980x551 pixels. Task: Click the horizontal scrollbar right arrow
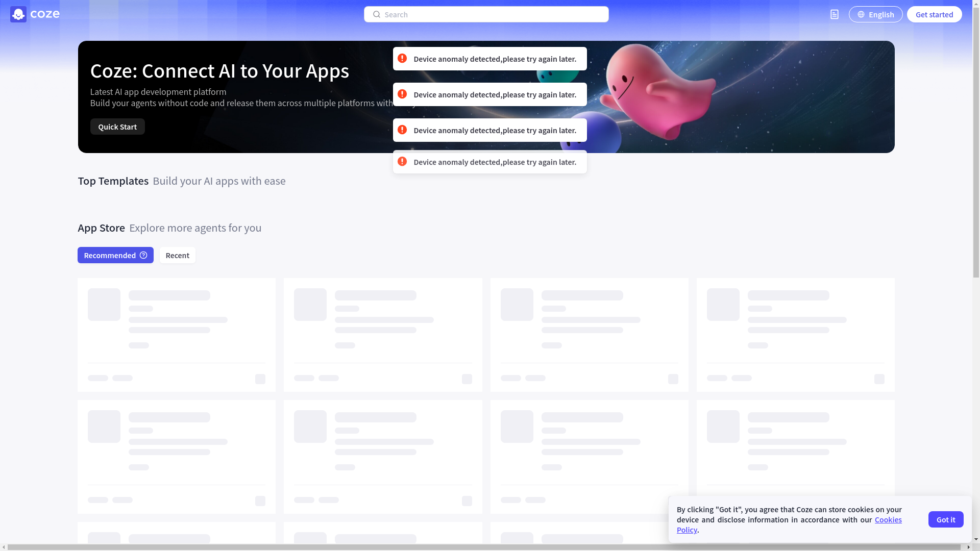coord(968,547)
